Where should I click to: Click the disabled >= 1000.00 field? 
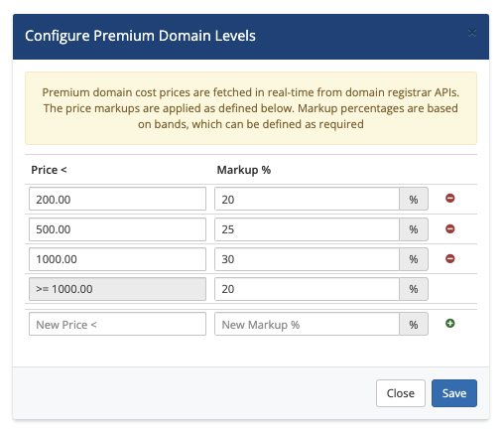[117, 289]
